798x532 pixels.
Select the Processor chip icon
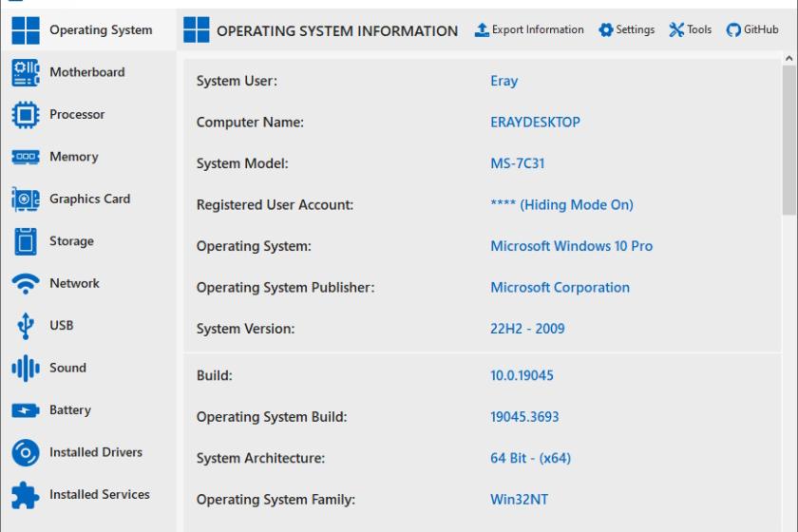[26, 115]
